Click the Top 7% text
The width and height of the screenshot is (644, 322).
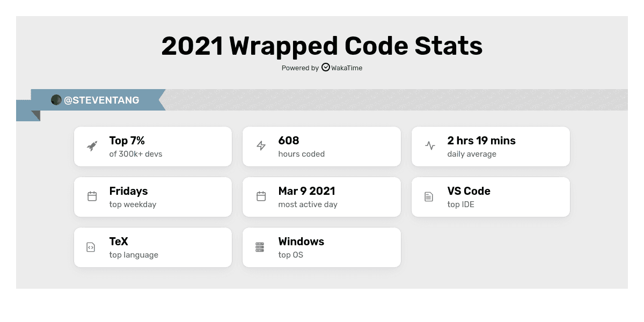(x=127, y=141)
